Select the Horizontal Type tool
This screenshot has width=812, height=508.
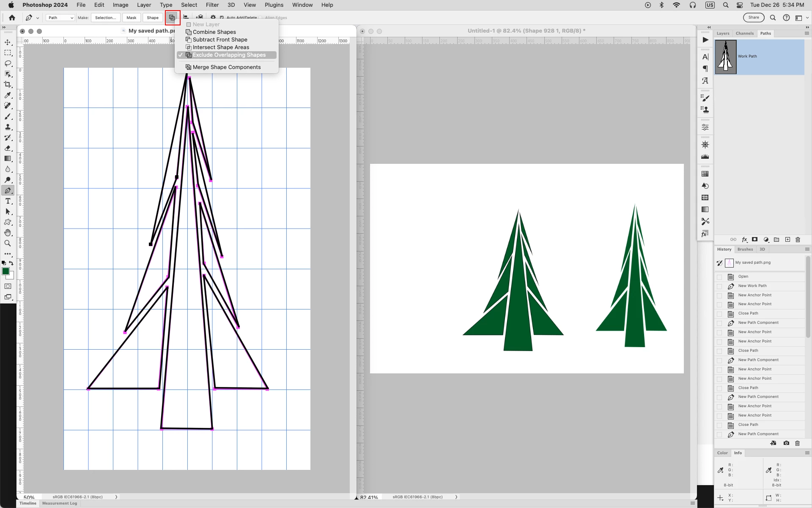[8, 201]
